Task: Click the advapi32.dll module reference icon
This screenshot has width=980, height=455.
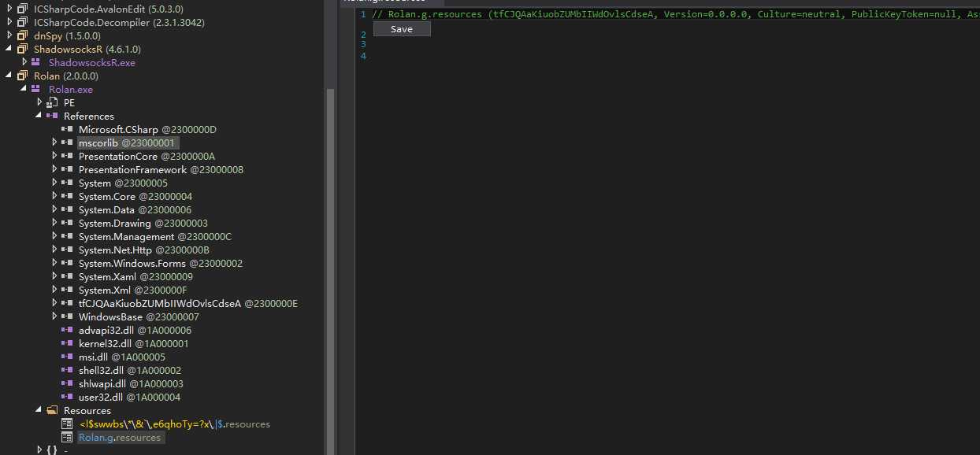Action: [x=67, y=330]
